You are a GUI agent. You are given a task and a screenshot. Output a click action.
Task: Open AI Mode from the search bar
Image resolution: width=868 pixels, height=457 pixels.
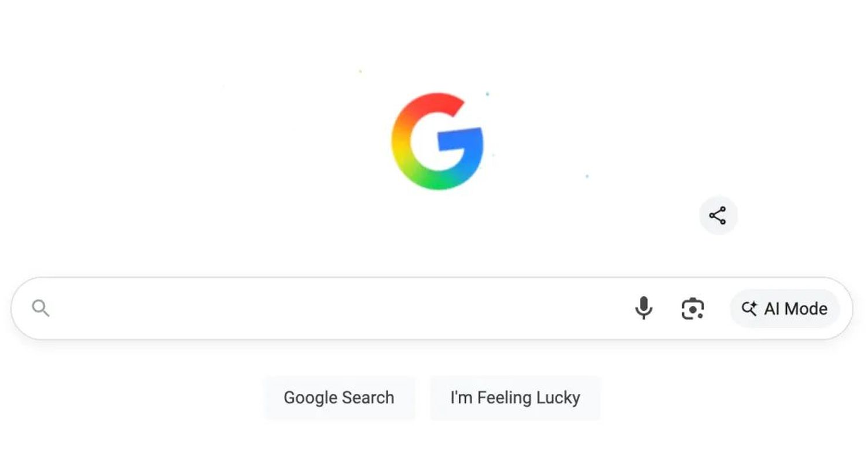tap(785, 309)
